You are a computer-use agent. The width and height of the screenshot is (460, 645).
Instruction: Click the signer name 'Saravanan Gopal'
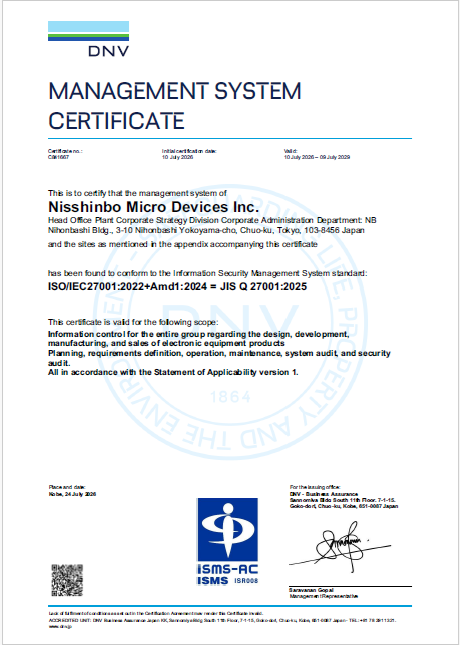tap(311, 591)
